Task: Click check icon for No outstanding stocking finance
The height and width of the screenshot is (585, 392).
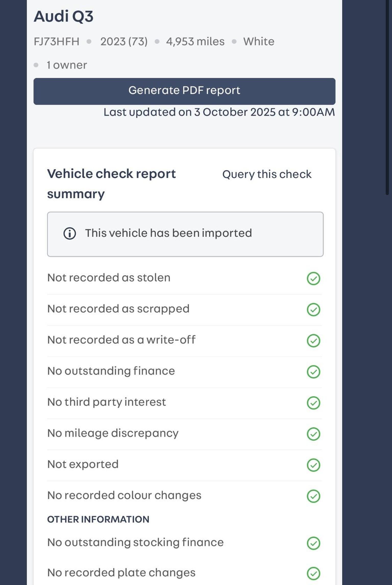Action: pyautogui.click(x=313, y=543)
